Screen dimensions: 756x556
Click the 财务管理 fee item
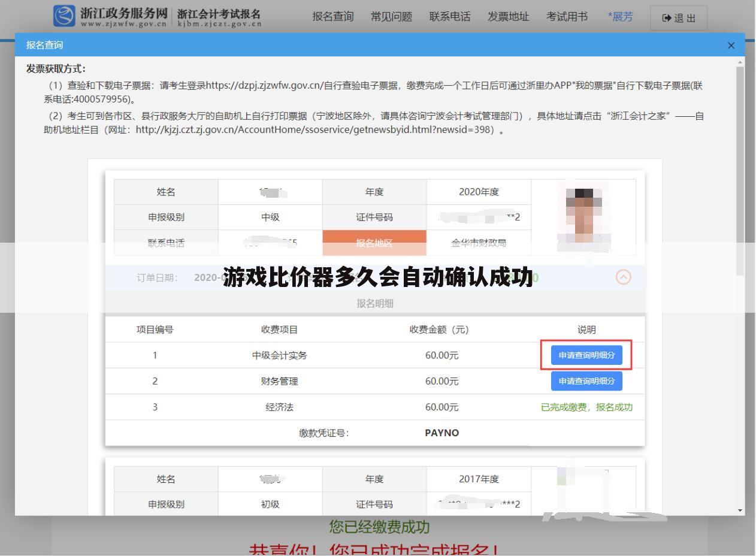tap(280, 381)
